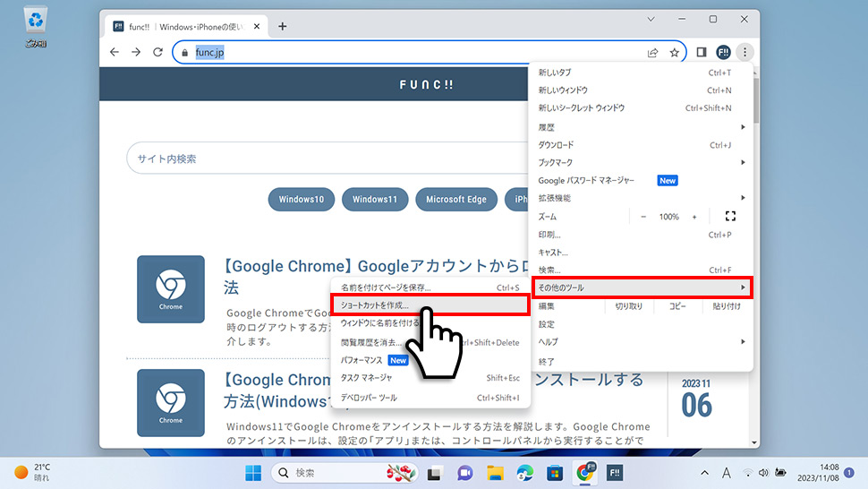Viewport: 868px width, 489px height.
Task: Open パフォーマンス in the submenu
Action: (x=430, y=361)
